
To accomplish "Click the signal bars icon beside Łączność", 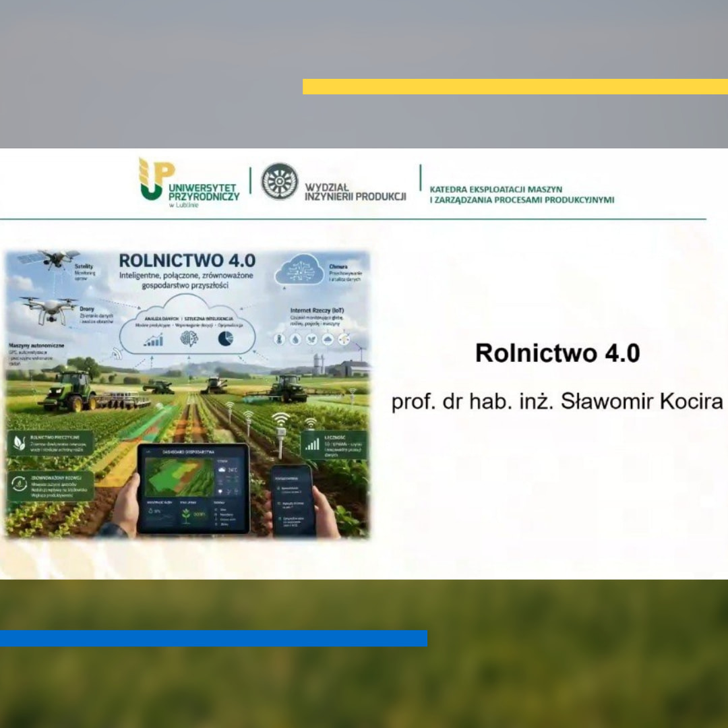I will coord(312,443).
